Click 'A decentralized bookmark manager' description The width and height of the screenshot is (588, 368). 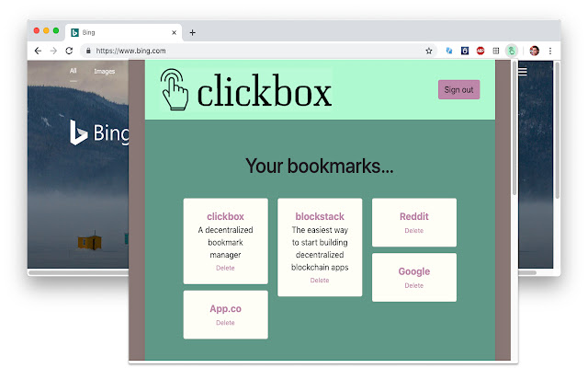pyautogui.click(x=225, y=242)
